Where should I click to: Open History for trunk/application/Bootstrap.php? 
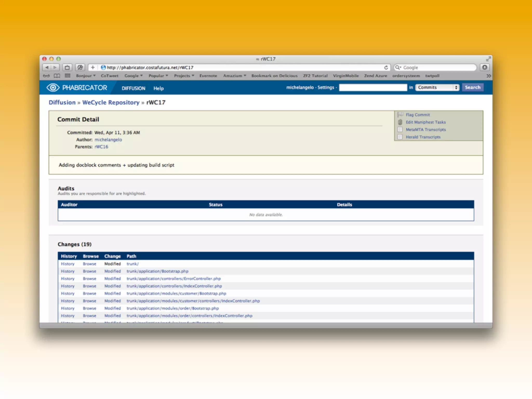[68, 271]
